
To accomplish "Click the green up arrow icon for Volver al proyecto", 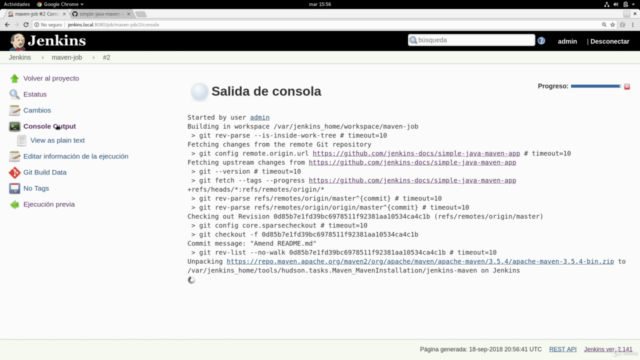I will pyautogui.click(x=14, y=78).
